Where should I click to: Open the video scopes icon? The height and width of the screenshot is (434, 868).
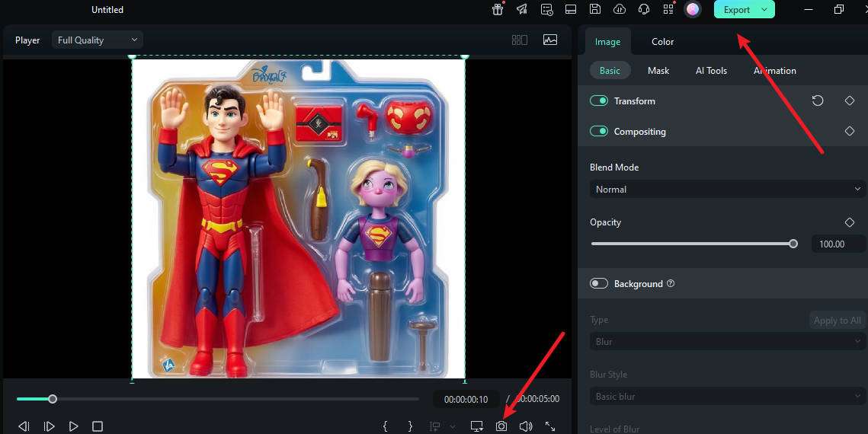coord(550,40)
